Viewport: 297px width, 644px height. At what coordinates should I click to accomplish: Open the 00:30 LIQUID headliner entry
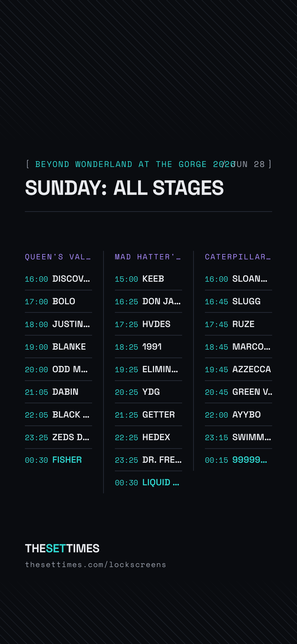click(148, 482)
